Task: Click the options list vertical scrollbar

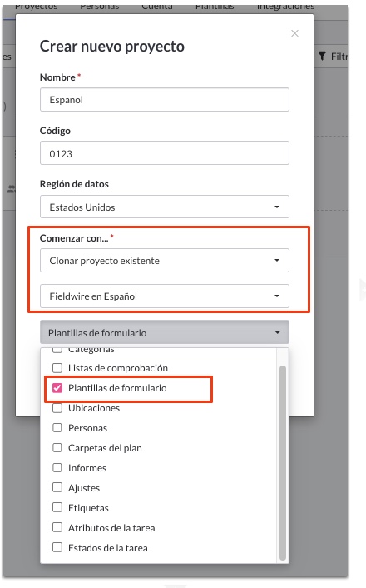Action: [283, 463]
